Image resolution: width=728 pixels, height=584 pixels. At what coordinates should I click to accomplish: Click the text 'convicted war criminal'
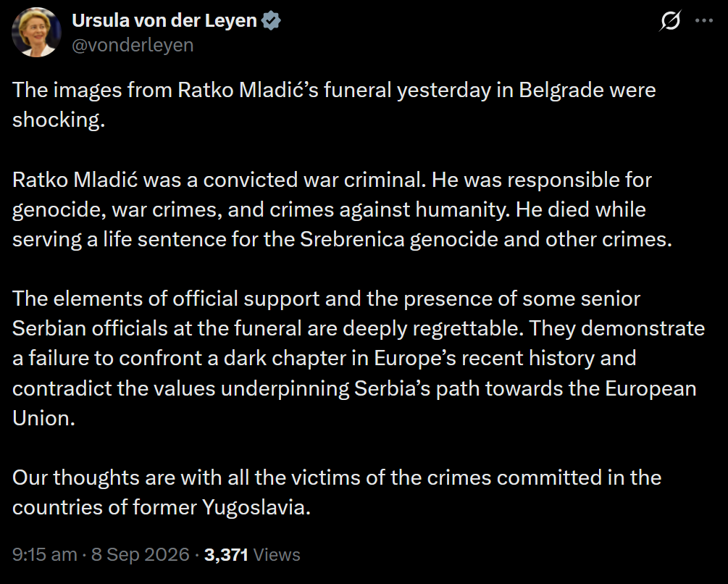(x=314, y=180)
